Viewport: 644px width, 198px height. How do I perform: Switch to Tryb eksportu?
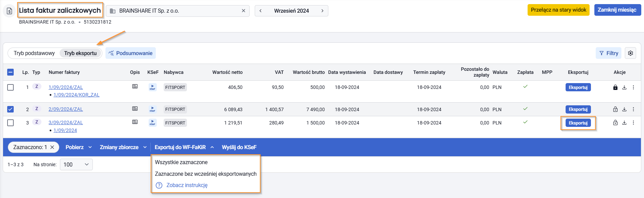(x=80, y=53)
